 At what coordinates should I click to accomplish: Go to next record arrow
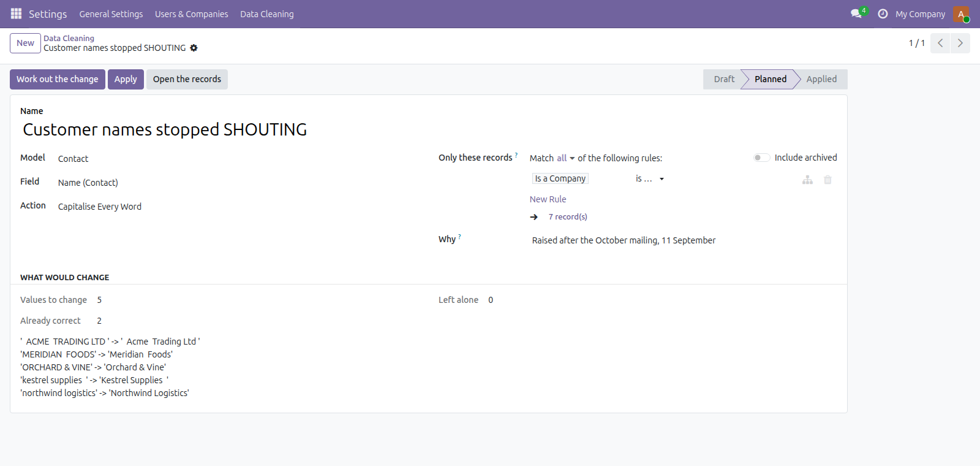coord(960,43)
